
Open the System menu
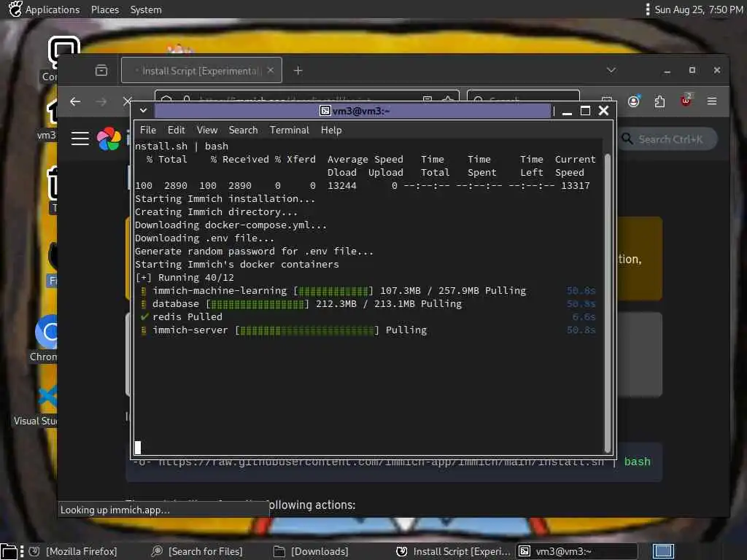coord(146,9)
